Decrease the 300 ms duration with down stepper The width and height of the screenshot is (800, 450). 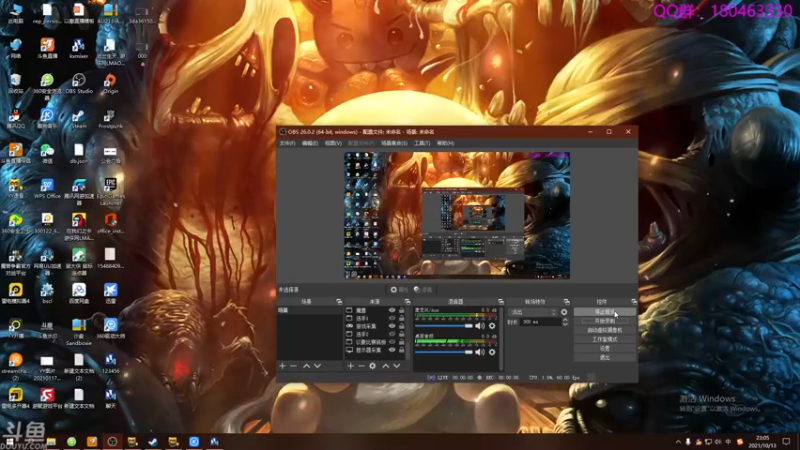point(565,324)
